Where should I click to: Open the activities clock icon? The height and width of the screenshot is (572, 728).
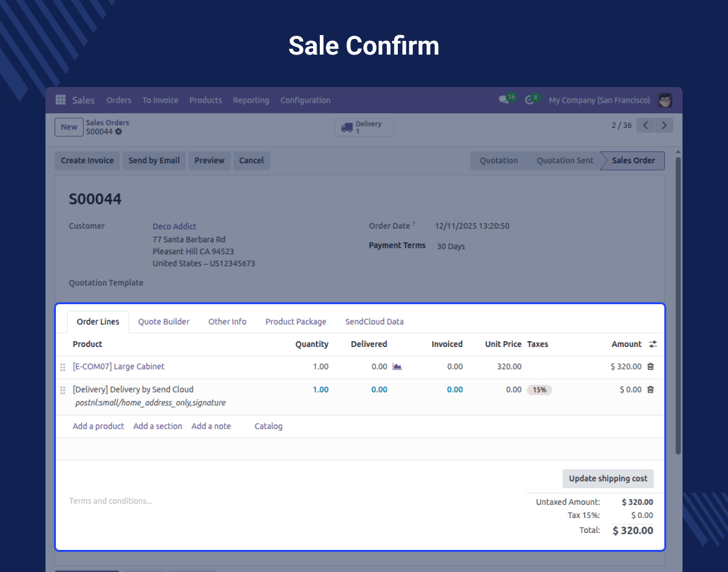[530, 100]
